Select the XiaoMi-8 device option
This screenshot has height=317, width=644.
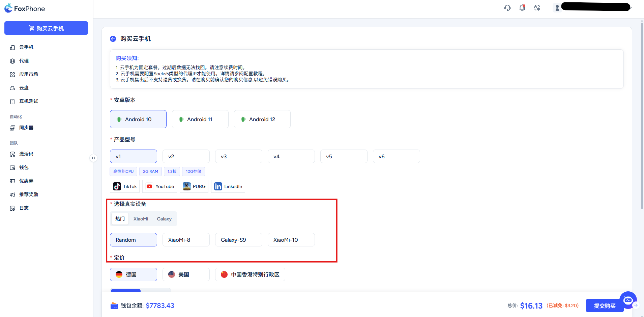click(186, 240)
